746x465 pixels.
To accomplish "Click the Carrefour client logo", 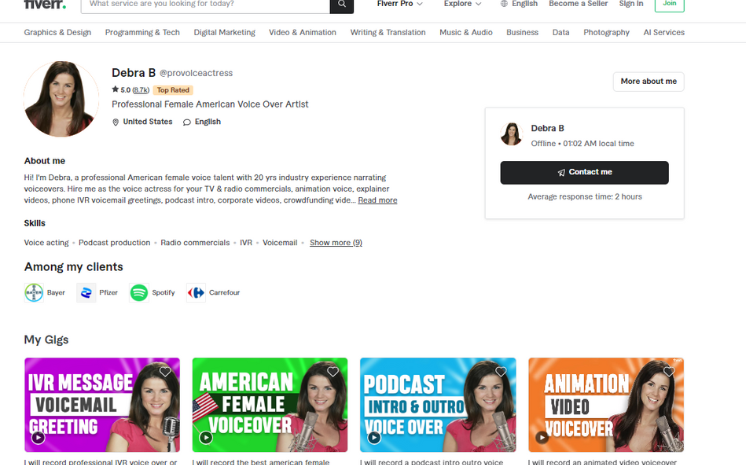I will tap(196, 293).
